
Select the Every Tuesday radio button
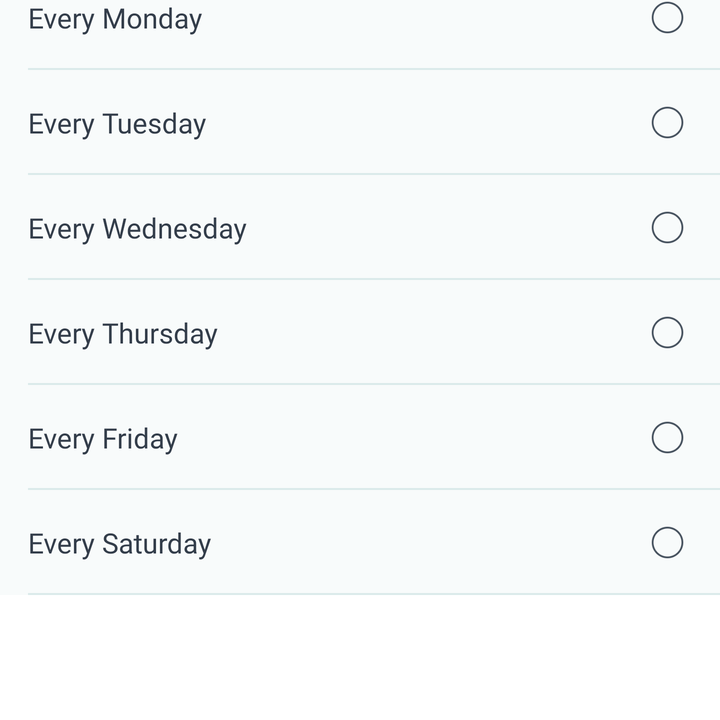[x=667, y=123]
